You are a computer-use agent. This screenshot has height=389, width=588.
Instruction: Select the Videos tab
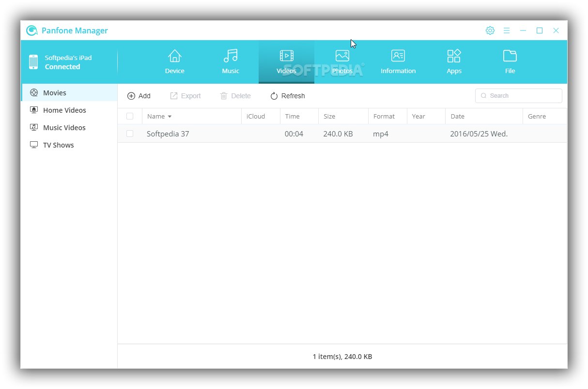coord(286,62)
